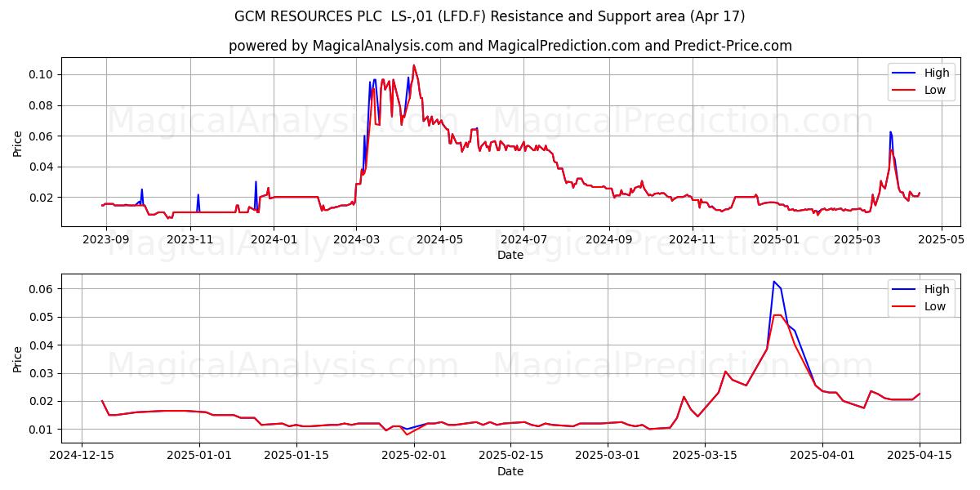Click the '2023-09' x-axis label on the top chart
The width and height of the screenshot is (980, 490).
(x=106, y=240)
